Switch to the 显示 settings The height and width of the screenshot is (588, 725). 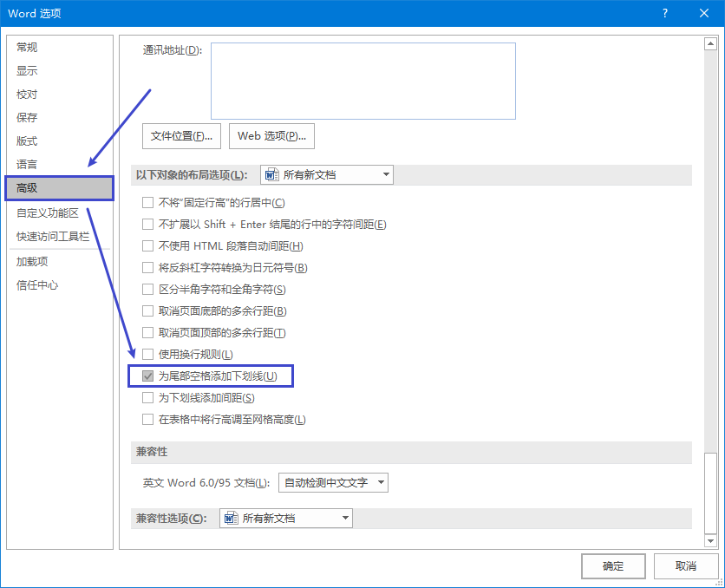[27, 71]
